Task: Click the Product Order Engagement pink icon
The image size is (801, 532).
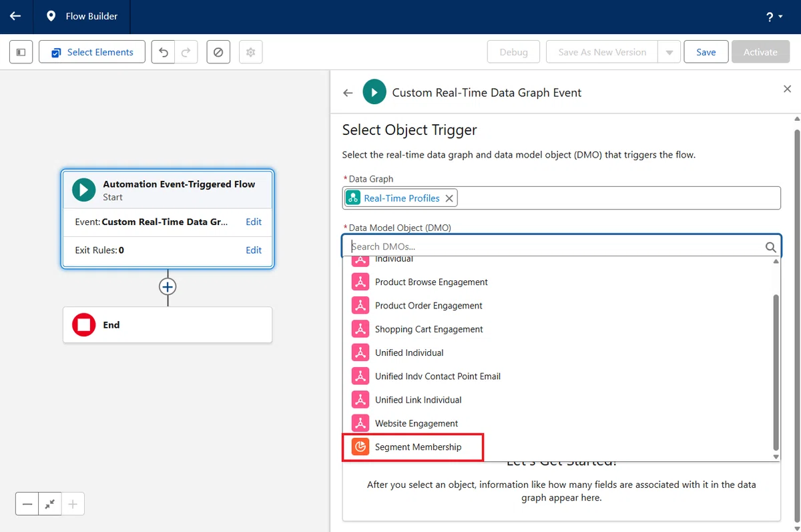Action: pyautogui.click(x=360, y=305)
